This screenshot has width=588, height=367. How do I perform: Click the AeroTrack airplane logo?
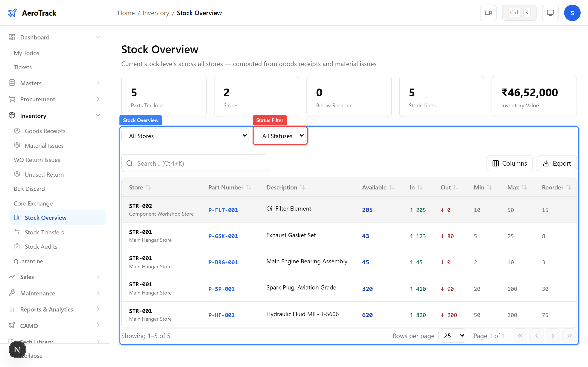point(12,13)
